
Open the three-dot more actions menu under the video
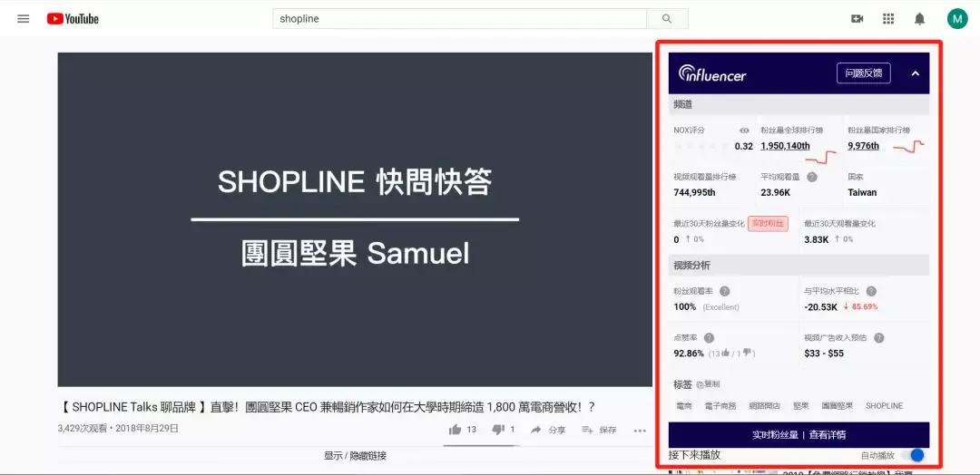click(640, 430)
